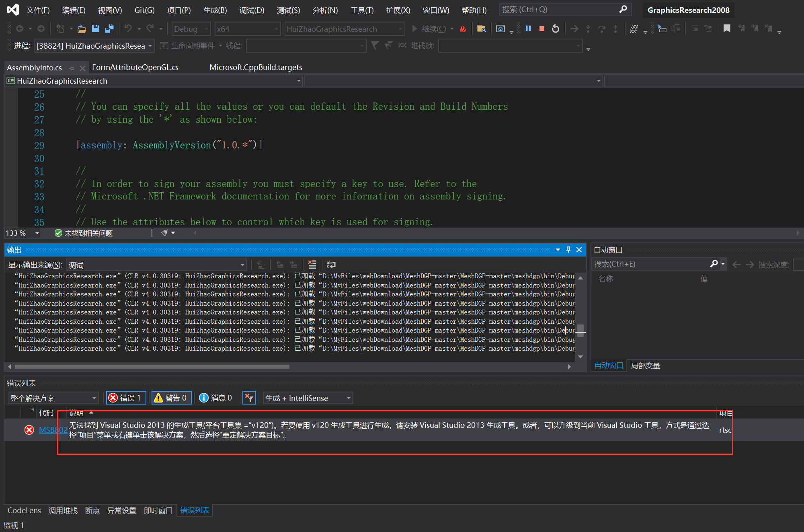Toggle the Errors (错误 1) filter
Image resolution: width=804 pixels, height=532 pixels.
126,398
